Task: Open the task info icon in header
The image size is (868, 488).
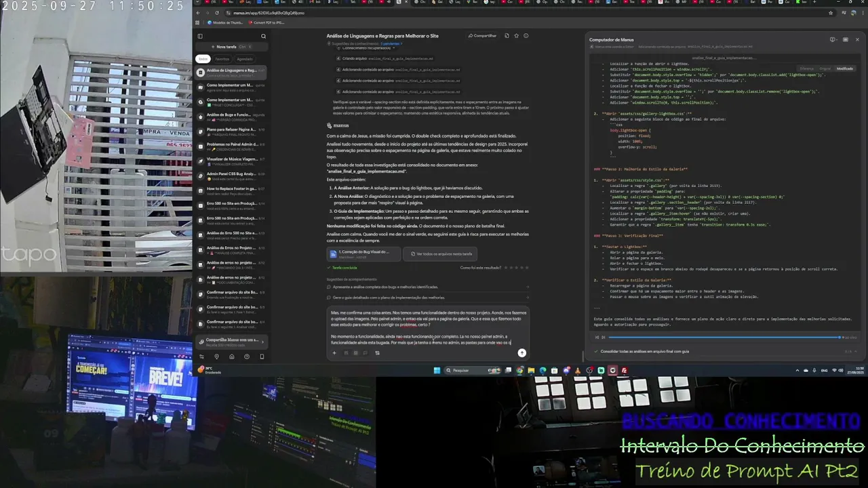Action: pos(526,36)
